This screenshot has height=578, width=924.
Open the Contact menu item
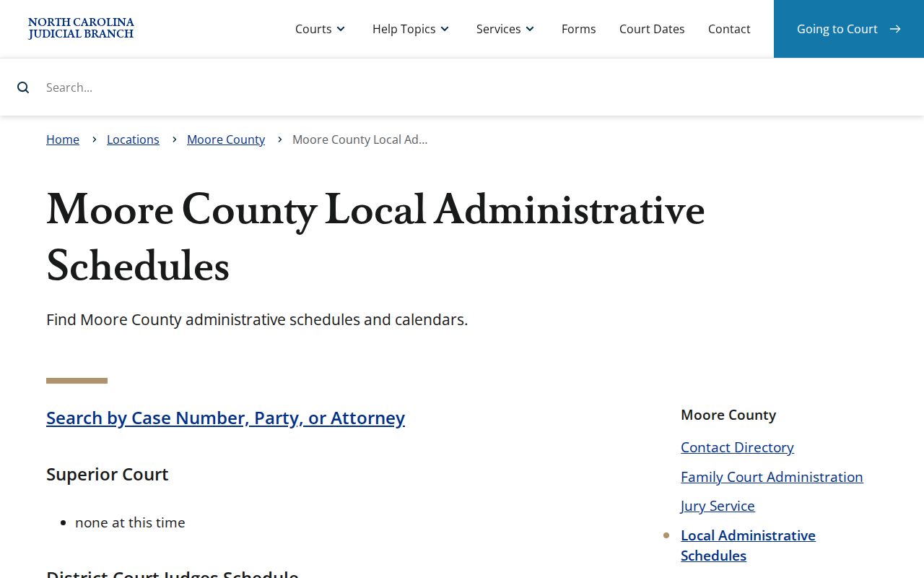[729, 29]
